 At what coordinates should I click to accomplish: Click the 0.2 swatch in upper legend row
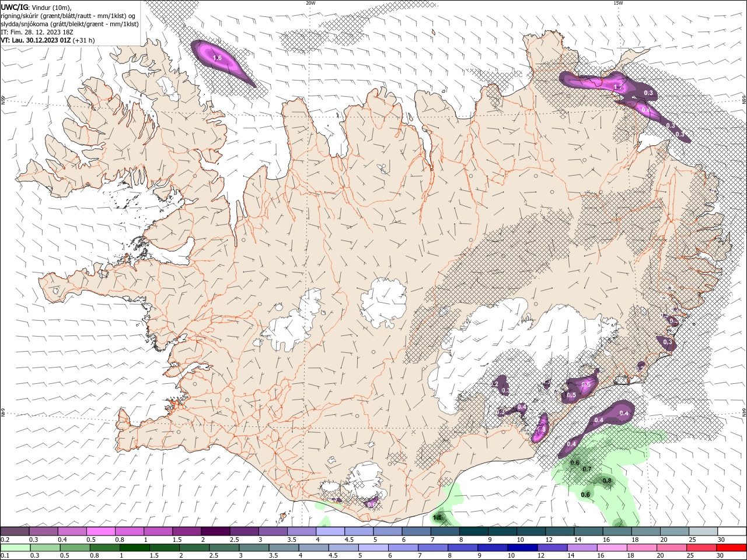coord(15,531)
